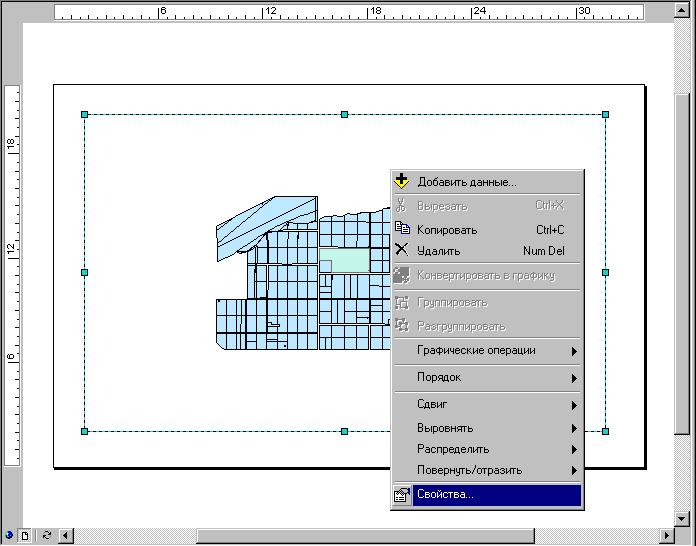Click the horizontal scrollbar thumb
Screen dimensions: 696x546
click(x=365, y=536)
